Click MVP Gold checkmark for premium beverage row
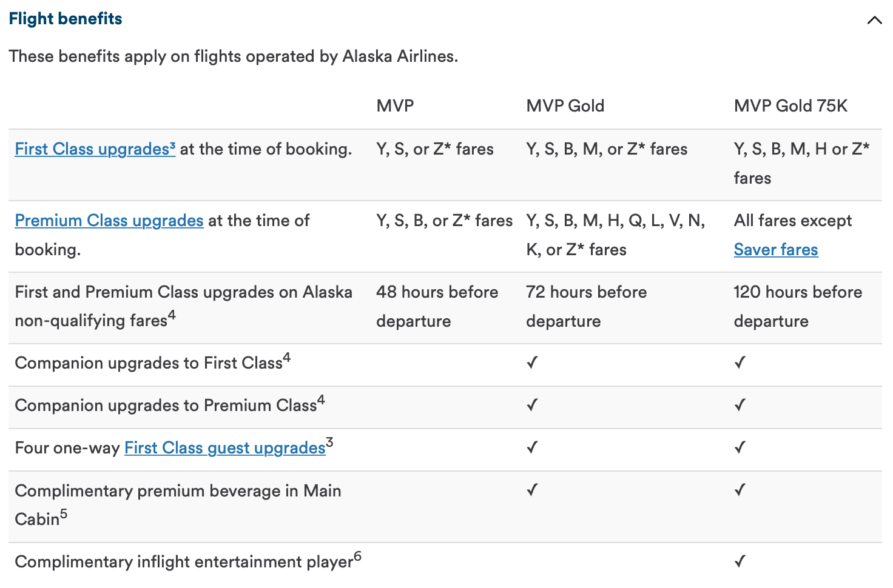The width and height of the screenshot is (893, 588). [x=532, y=490]
